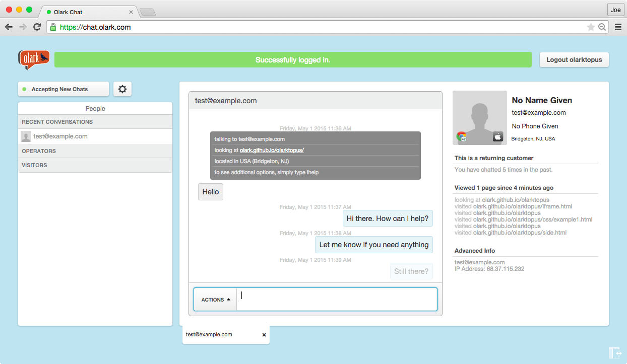Screen dimensions: 627x364
Task: Open the olark.github.io/olarktopus/ link in chat
Action: [x=272, y=150]
